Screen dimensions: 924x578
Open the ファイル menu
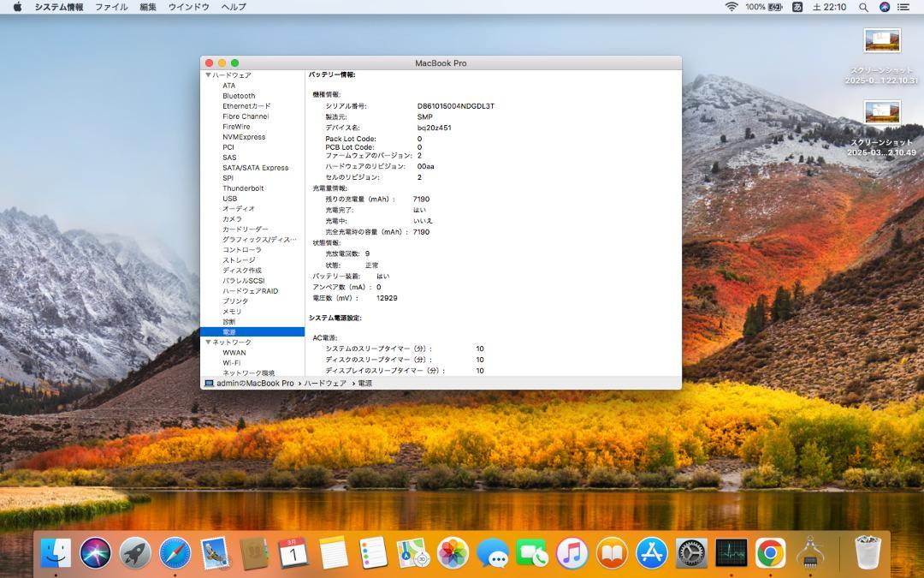pyautogui.click(x=111, y=7)
